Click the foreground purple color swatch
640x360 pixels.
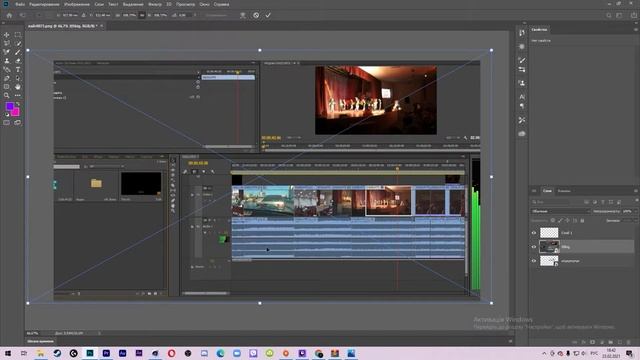tap(9, 106)
